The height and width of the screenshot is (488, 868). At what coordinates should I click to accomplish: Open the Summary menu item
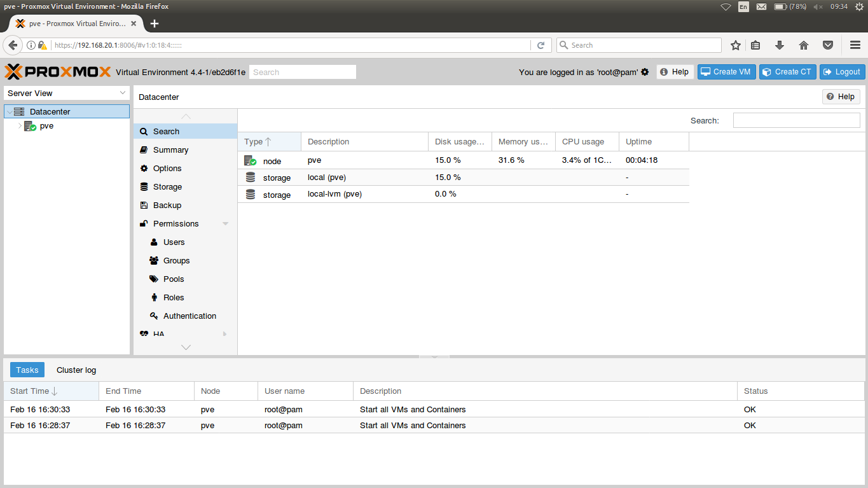pos(185,150)
